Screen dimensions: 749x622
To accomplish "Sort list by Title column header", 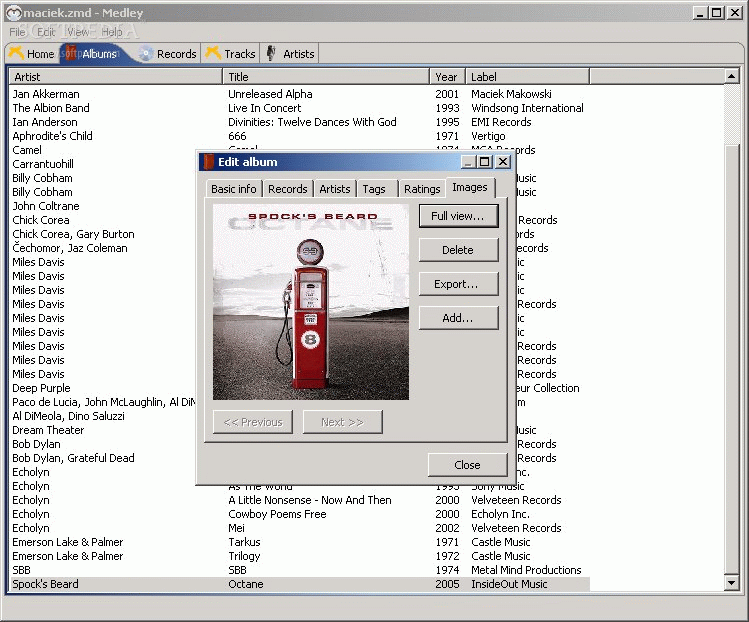I will [326, 77].
